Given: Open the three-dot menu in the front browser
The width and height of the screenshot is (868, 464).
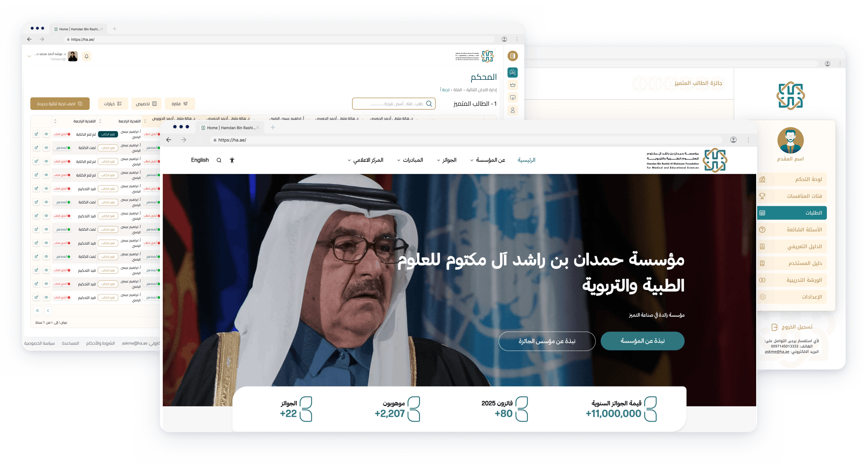Looking at the screenshot, I should (748, 140).
